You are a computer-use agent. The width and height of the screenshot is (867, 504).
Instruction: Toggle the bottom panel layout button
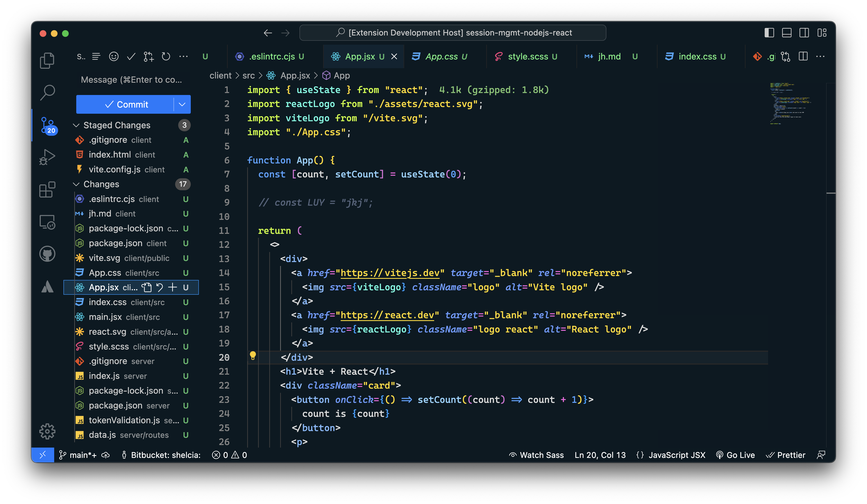point(787,33)
